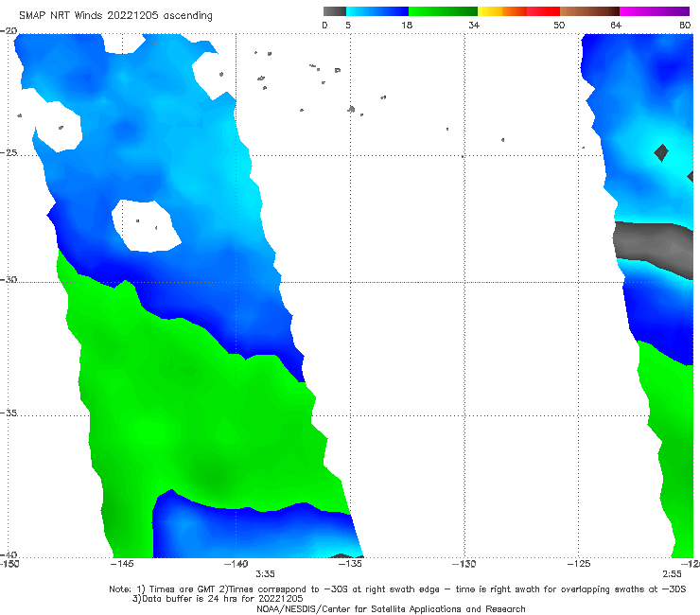The width and height of the screenshot is (700, 615).
Task: Select the red segment of the colorbar
Action: (x=543, y=11)
